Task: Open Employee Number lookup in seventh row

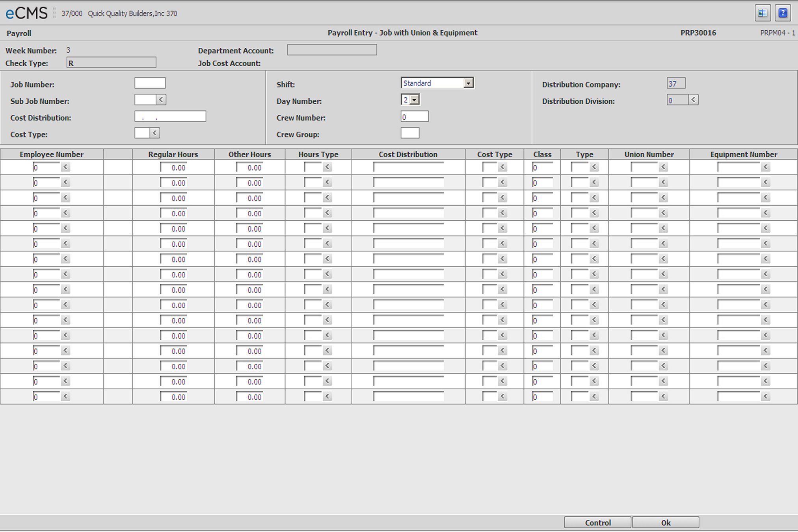Action: point(65,259)
